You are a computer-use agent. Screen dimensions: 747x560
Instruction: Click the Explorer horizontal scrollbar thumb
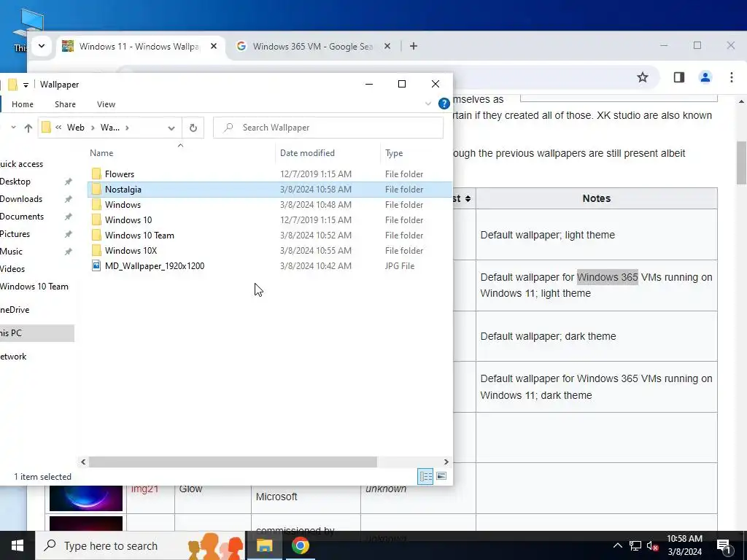coord(233,462)
